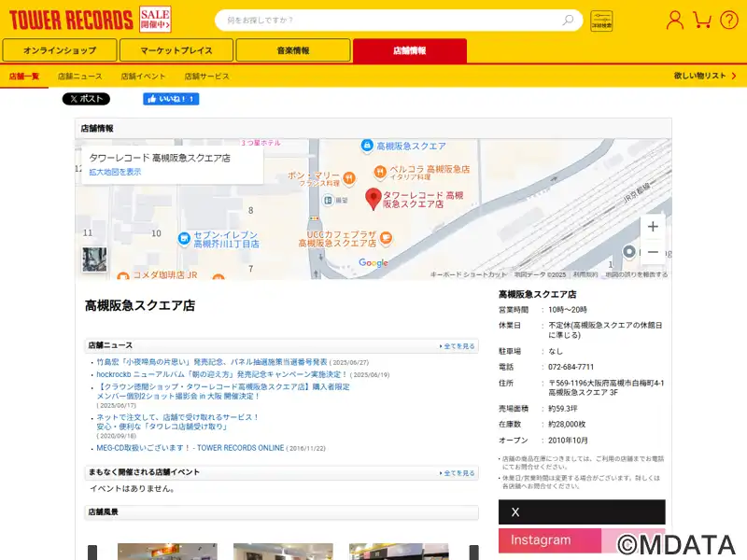The width and height of the screenshot is (747, 560).
Task: Click the Tower Records logo
Action: coord(71,21)
